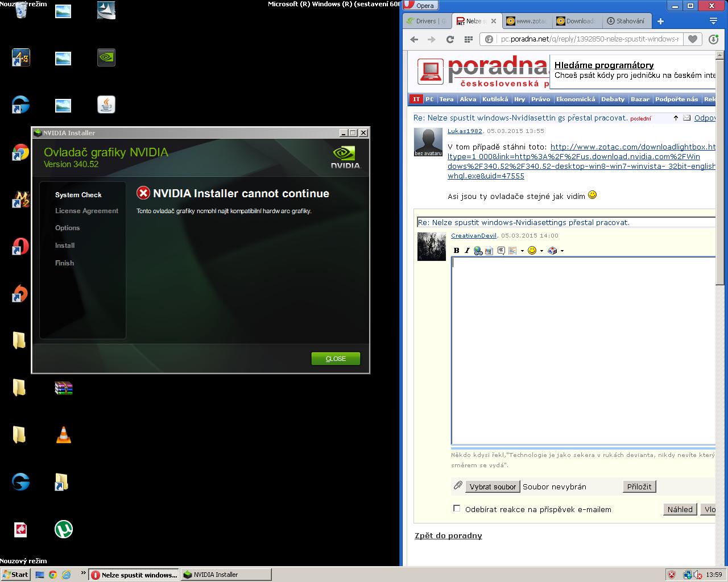The image size is (728, 582).
Task: Click the Chrome icon in taskbar quick launch
Action: [x=52, y=575]
